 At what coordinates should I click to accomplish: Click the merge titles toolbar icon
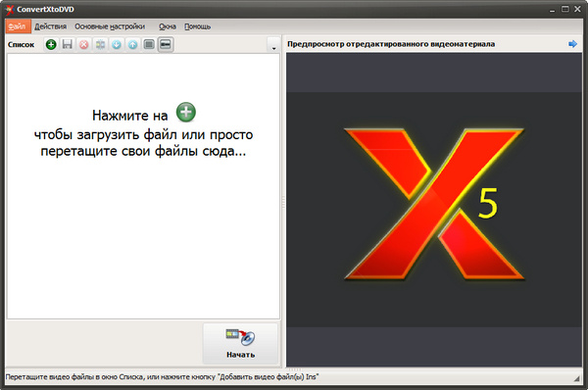[x=100, y=45]
